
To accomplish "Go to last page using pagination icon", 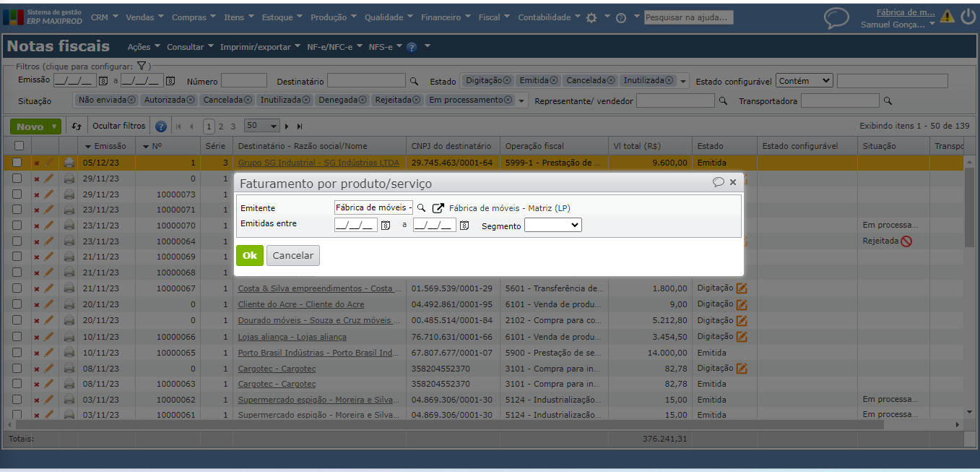I will tap(300, 126).
